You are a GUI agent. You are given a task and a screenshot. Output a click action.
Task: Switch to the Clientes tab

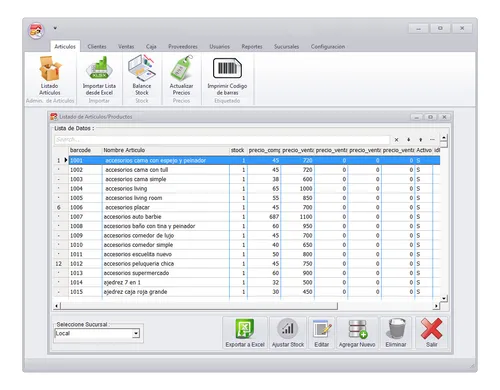click(x=97, y=47)
